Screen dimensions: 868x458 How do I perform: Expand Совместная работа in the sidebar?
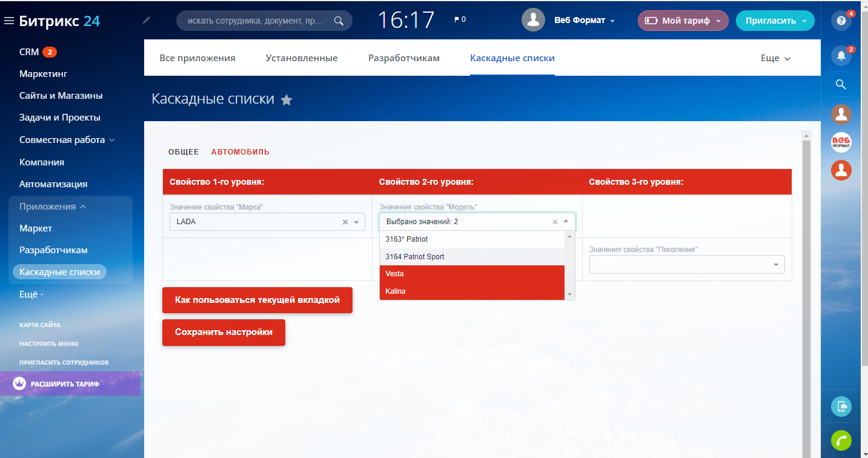111,140
